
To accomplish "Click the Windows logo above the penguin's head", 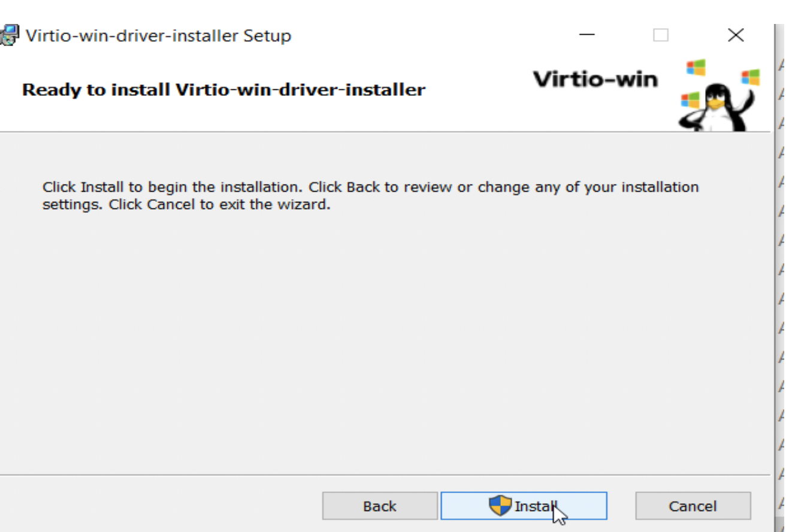I will (696, 67).
